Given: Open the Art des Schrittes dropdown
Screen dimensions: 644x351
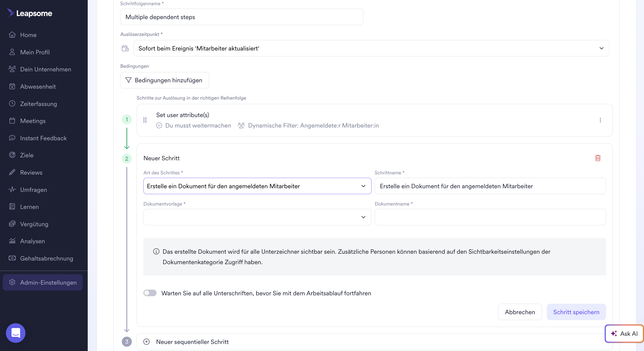Looking at the screenshot, I should coord(257,186).
